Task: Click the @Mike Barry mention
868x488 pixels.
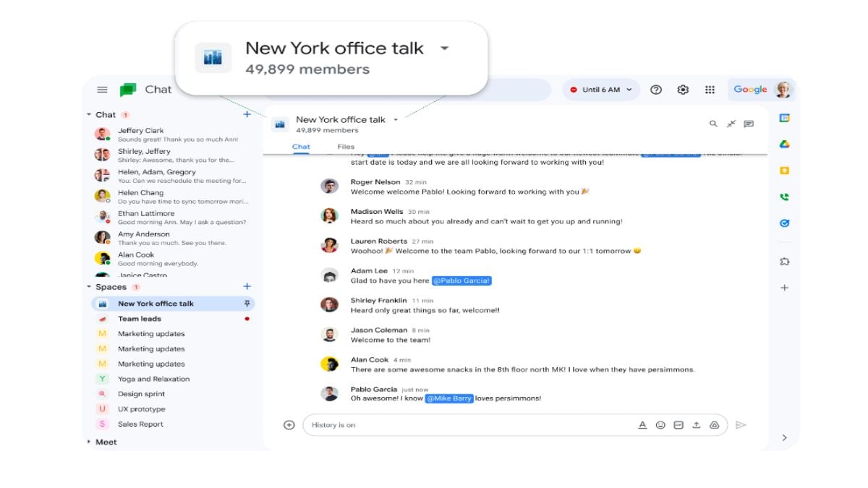Action: pyautogui.click(x=449, y=398)
